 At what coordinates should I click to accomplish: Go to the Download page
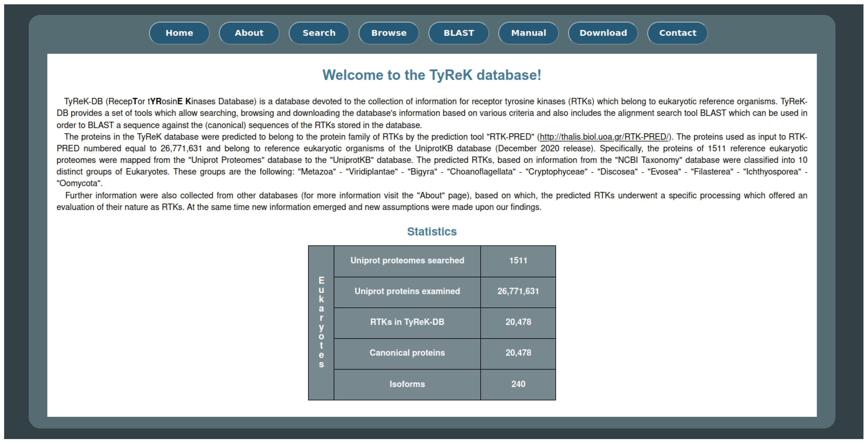pos(603,33)
